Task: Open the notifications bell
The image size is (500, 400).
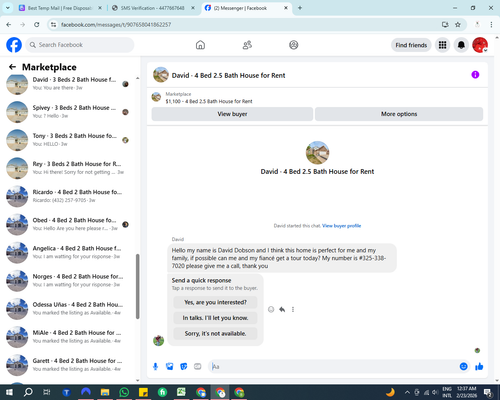Action: [461, 45]
